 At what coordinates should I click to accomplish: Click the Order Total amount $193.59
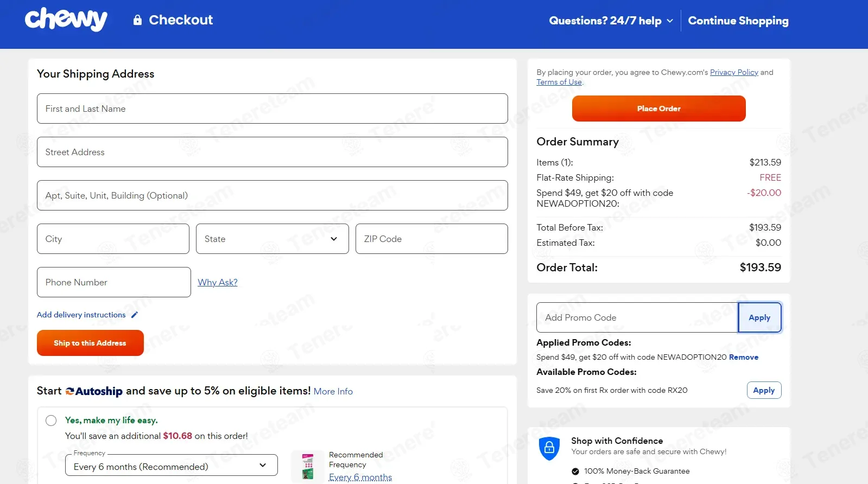761,268
